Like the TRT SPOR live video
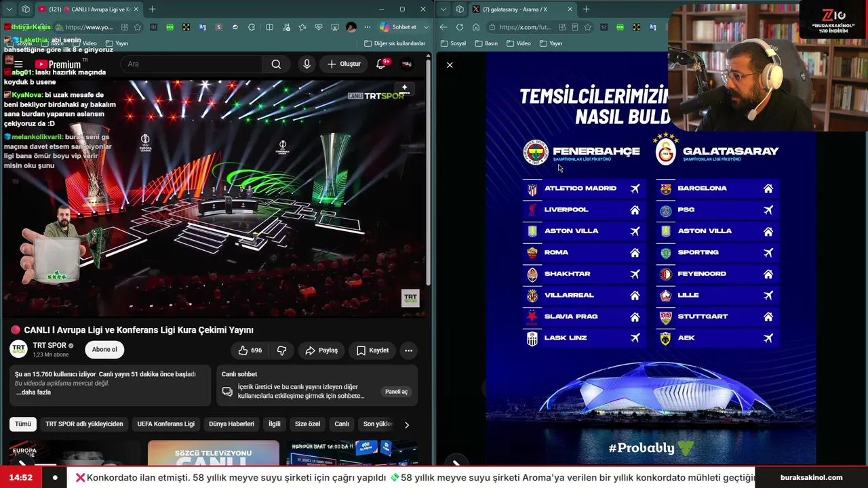 (250, 350)
